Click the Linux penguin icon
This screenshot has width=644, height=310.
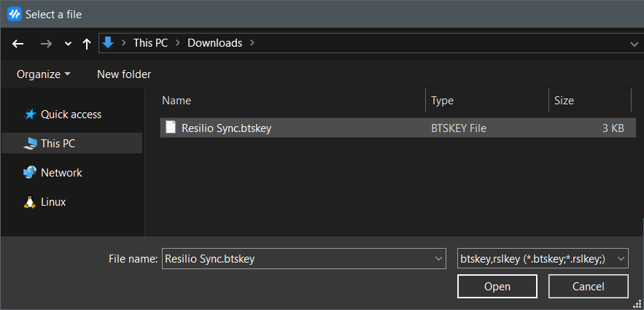point(30,201)
